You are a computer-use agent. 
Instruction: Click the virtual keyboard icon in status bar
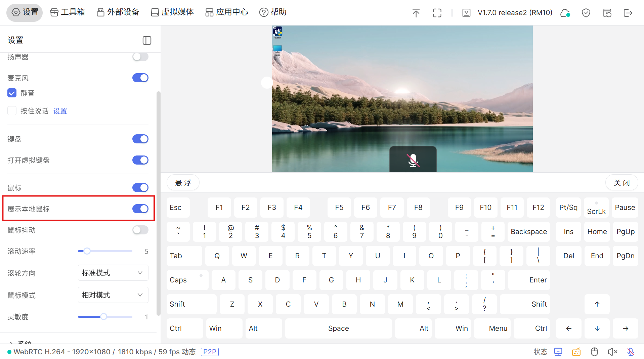576,352
